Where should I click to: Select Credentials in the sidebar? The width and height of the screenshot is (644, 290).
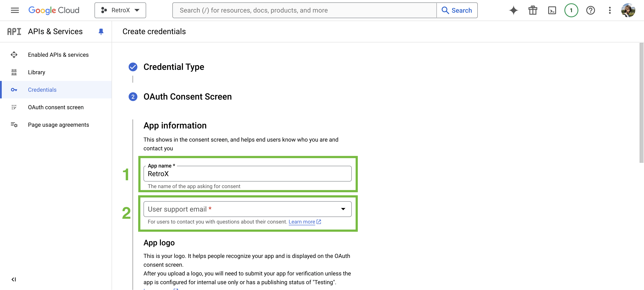tap(56, 90)
